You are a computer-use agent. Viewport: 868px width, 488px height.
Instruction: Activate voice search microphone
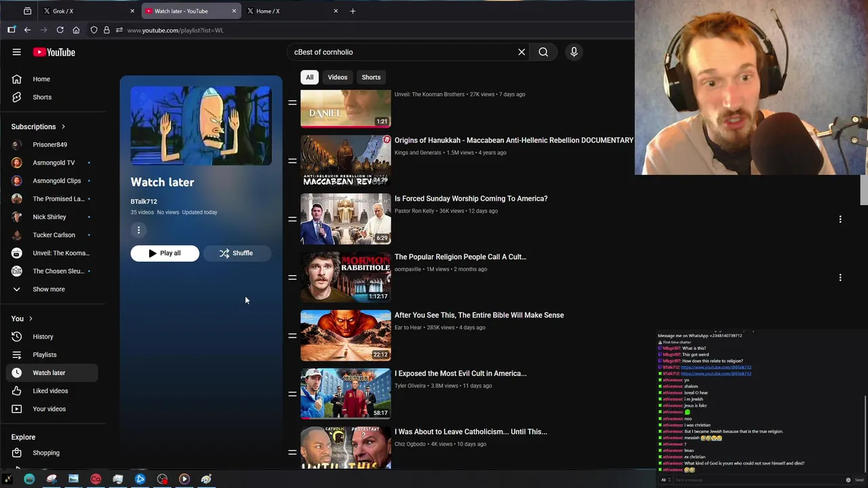click(574, 52)
